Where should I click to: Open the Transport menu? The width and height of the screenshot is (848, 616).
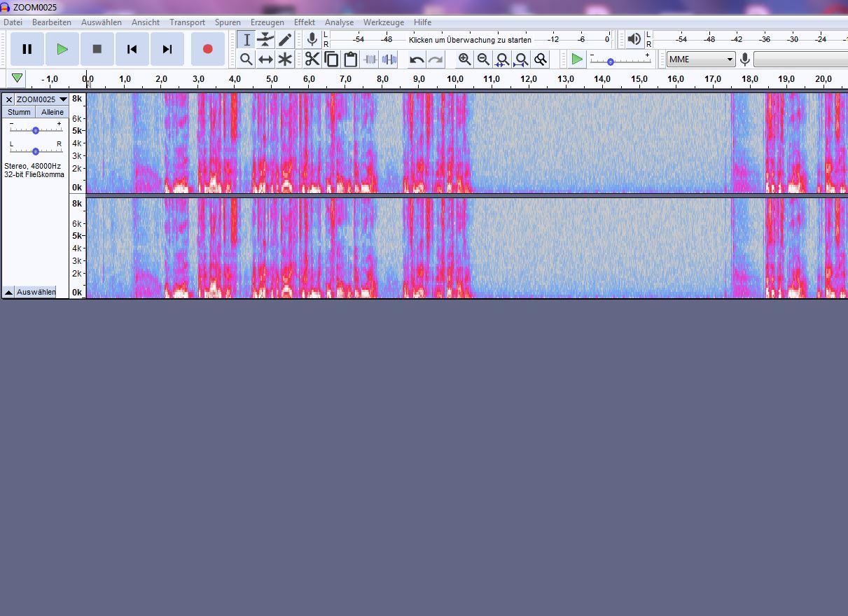point(188,22)
